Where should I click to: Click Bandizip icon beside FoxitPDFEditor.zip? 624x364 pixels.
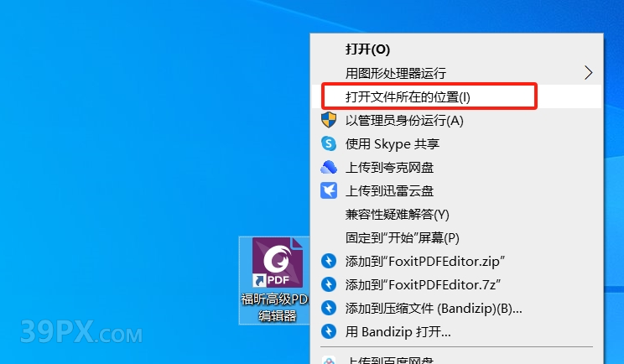coord(329,262)
